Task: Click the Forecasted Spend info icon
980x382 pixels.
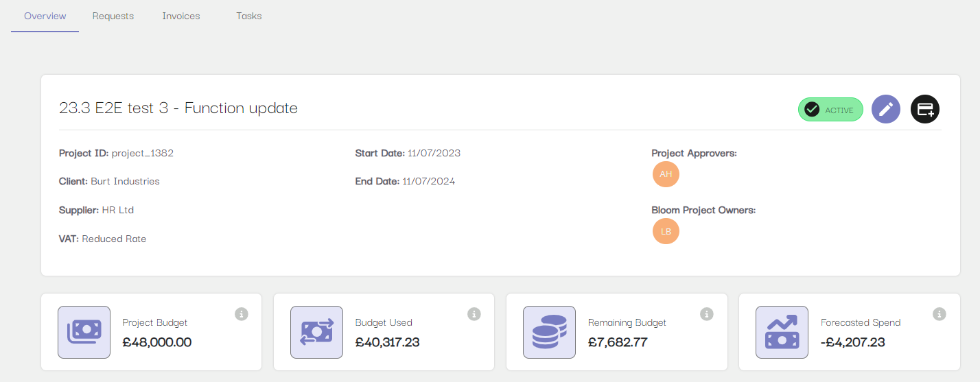Action: click(x=940, y=314)
